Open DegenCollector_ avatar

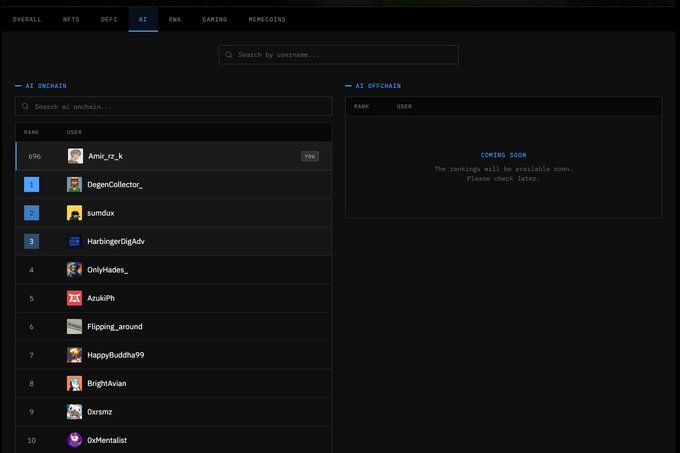[75, 184]
